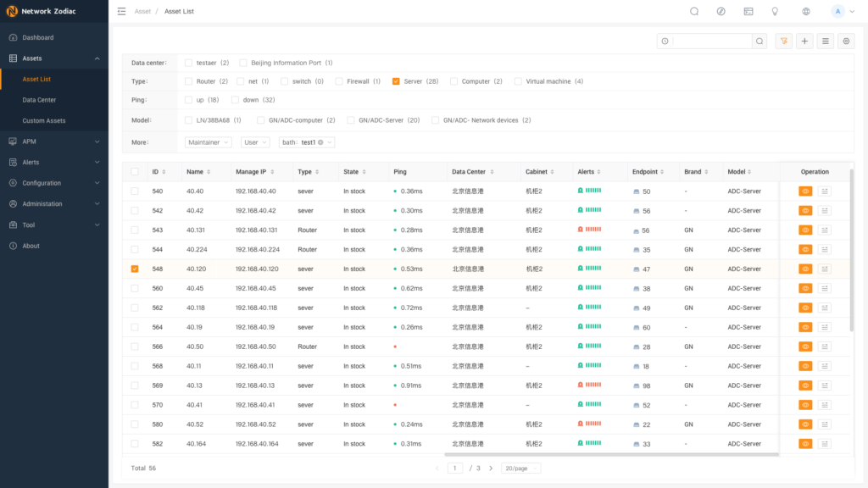Screen dimensions: 868x488
Task: Select Asset List in the sidebar
Action: [x=53, y=79]
